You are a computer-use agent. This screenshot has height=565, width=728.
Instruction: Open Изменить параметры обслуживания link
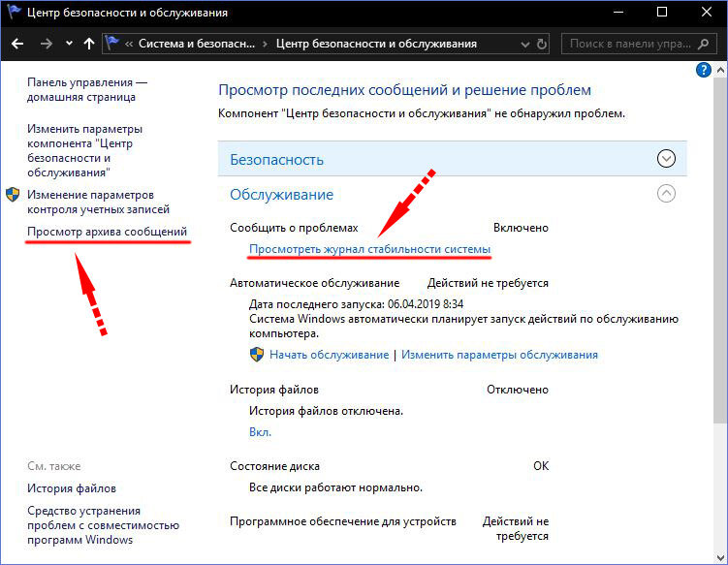499,355
